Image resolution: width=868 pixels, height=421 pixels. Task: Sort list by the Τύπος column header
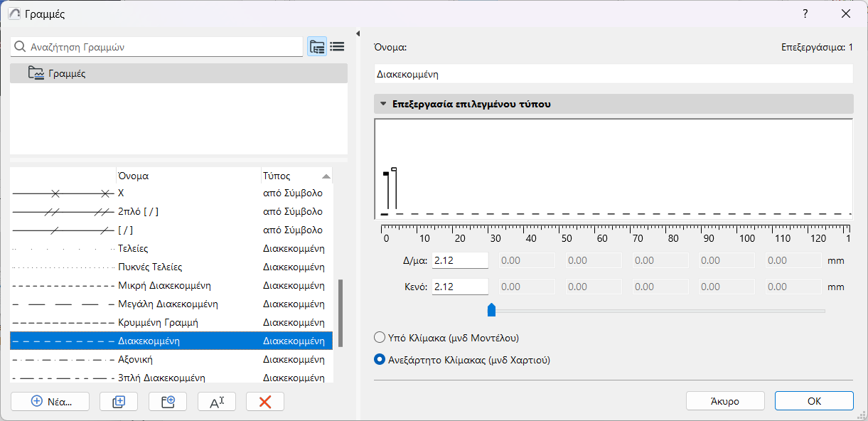[296, 176]
